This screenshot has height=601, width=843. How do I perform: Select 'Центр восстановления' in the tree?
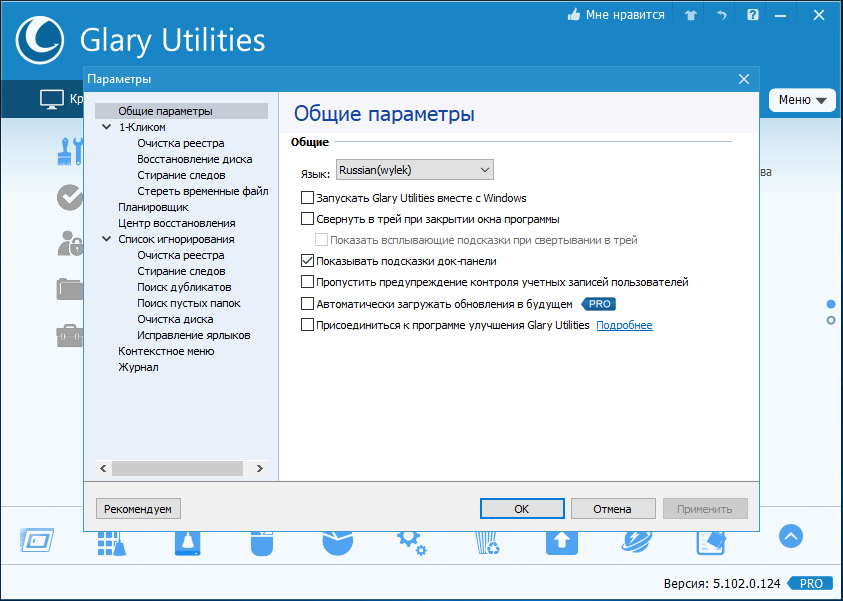pos(177,223)
